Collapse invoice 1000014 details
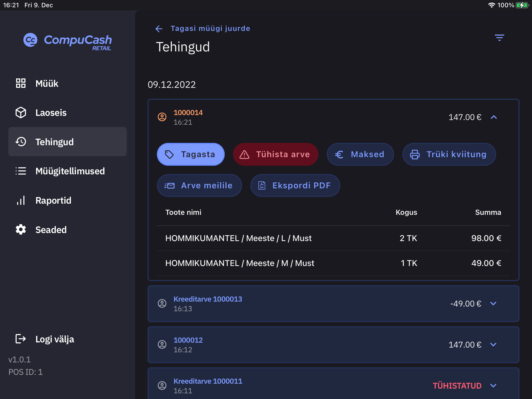 pos(494,117)
